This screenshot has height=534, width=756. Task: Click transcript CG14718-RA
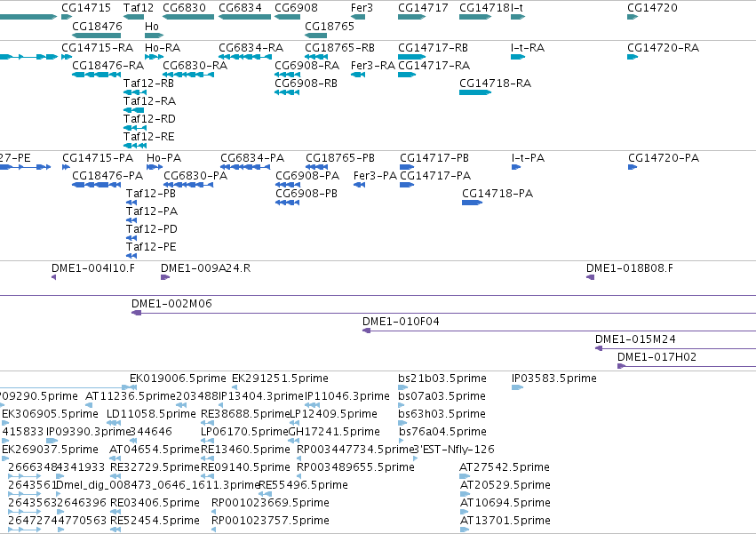point(495,84)
